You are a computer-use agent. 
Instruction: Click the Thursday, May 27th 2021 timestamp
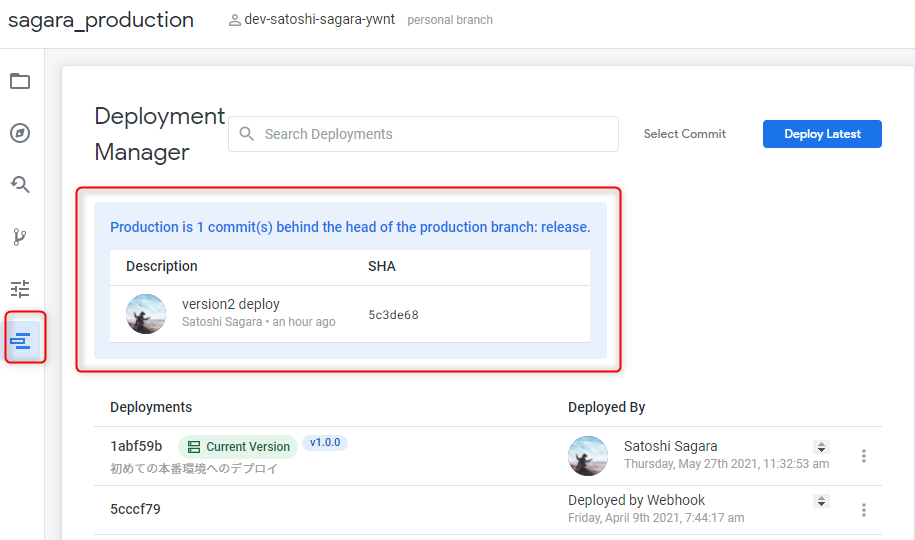pyautogui.click(x=727, y=464)
